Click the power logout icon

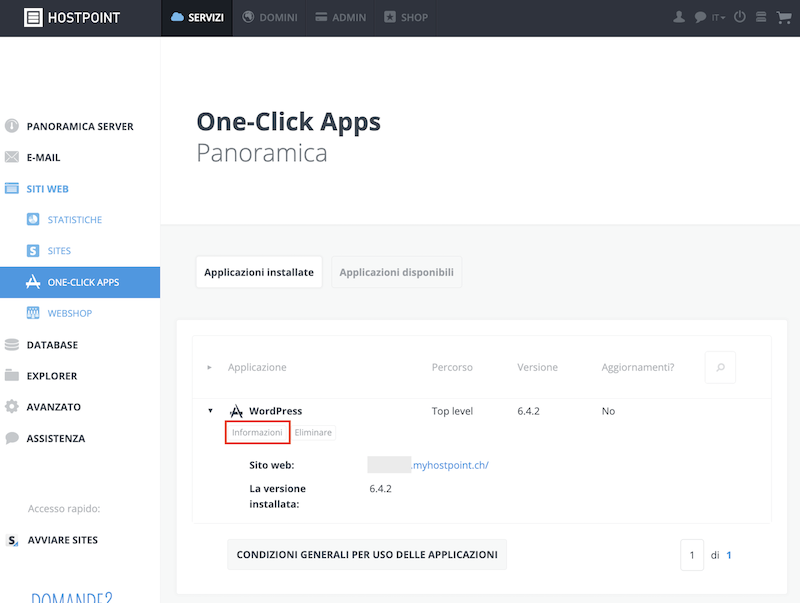point(739,17)
